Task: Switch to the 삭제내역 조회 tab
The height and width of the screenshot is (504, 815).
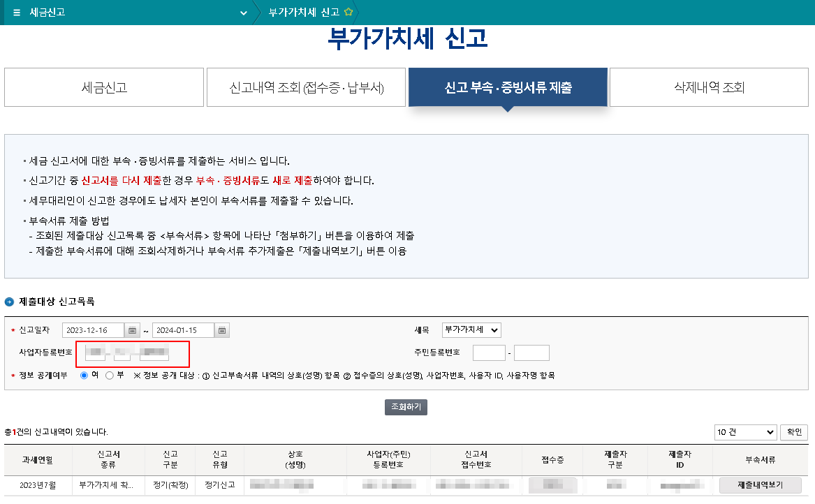Action: (709, 87)
